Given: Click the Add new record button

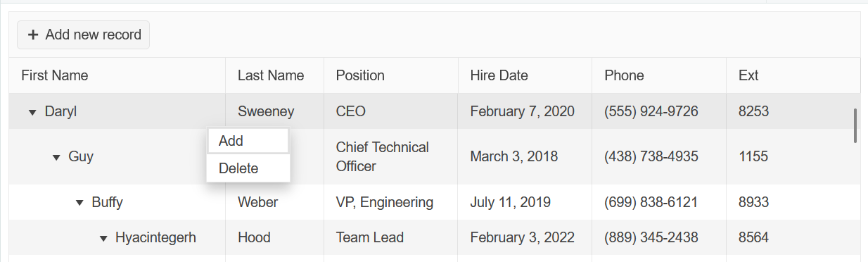Looking at the screenshot, I should click(84, 35).
